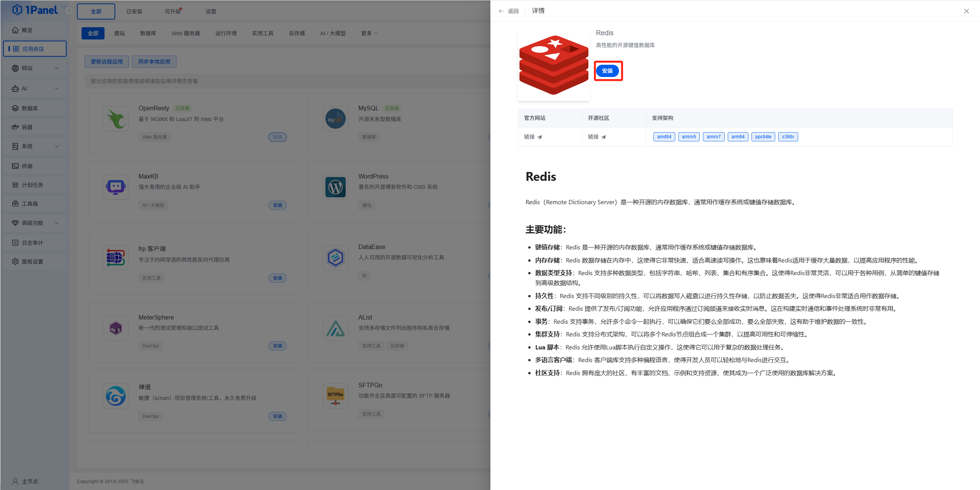Switch to the 已安装 tab

coord(134,11)
